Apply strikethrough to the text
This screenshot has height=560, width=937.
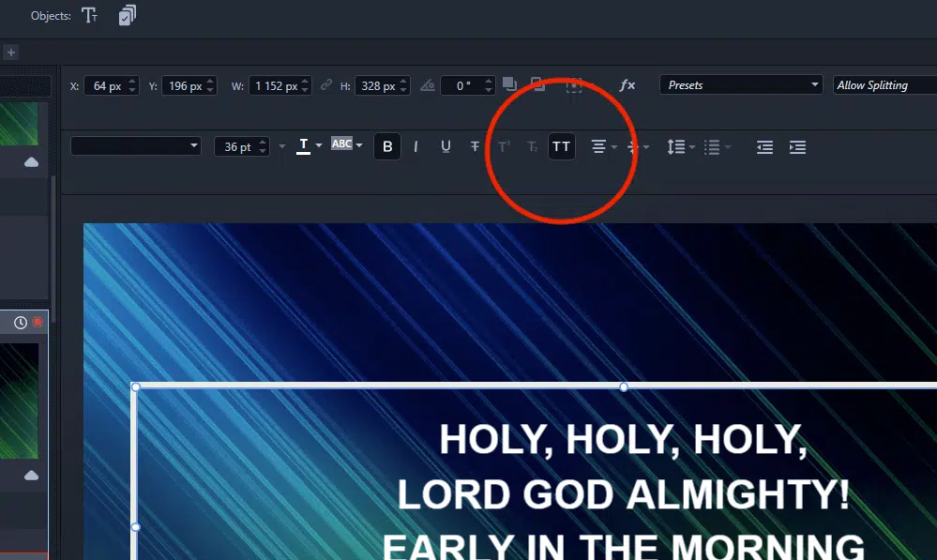tap(475, 146)
